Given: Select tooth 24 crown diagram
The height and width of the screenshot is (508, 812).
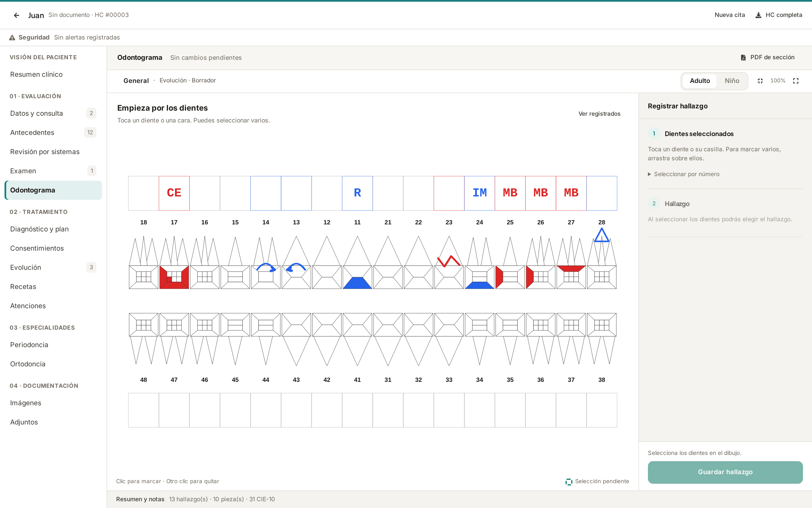Looking at the screenshot, I should pyautogui.click(x=480, y=277).
